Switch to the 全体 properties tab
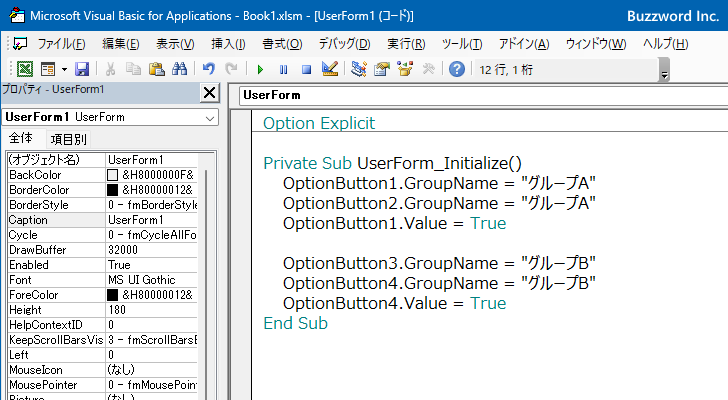This screenshot has width=728, height=400. coord(20,138)
